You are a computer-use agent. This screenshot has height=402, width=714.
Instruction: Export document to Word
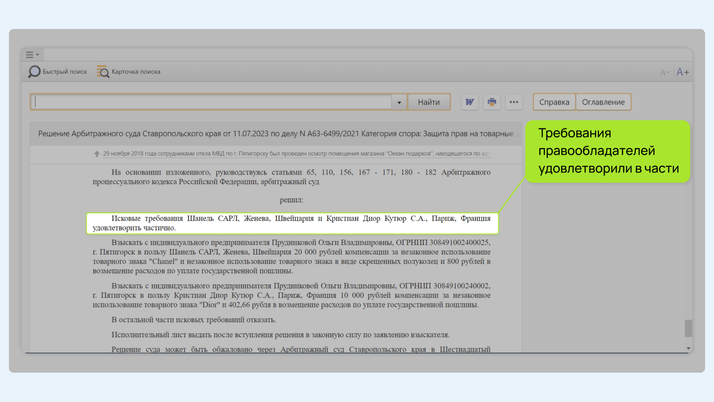[x=469, y=102]
